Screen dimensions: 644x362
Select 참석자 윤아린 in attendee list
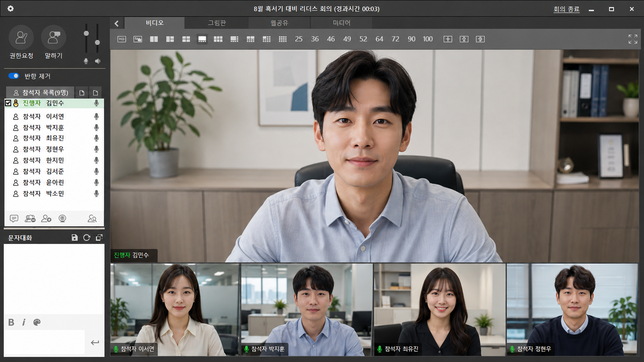click(x=54, y=182)
